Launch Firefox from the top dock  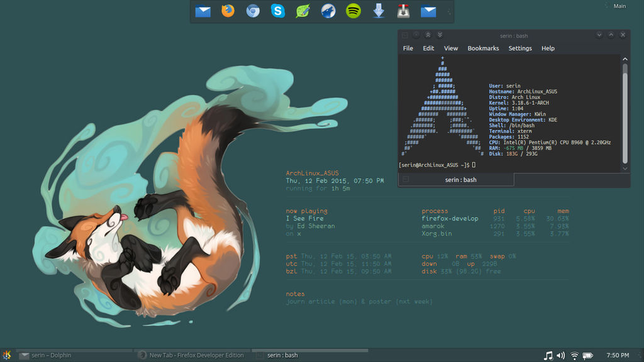tap(228, 11)
